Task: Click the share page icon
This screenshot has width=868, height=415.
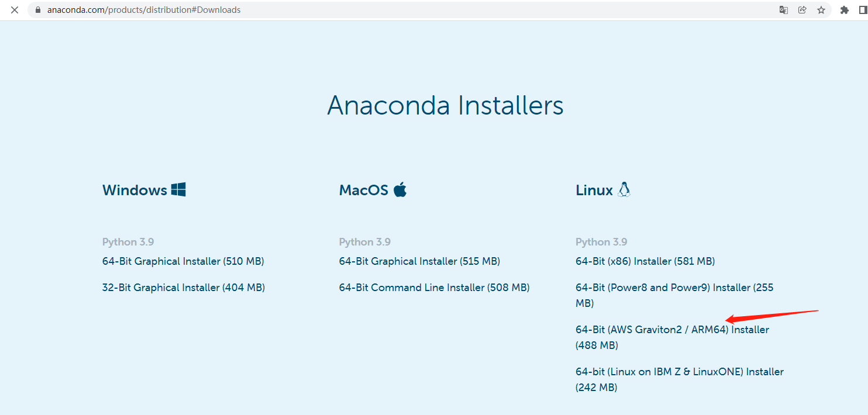Action: pos(802,10)
